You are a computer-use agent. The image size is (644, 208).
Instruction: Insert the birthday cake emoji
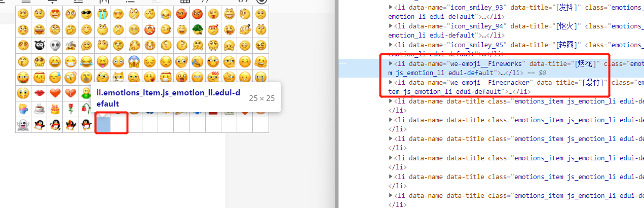click(x=55, y=109)
